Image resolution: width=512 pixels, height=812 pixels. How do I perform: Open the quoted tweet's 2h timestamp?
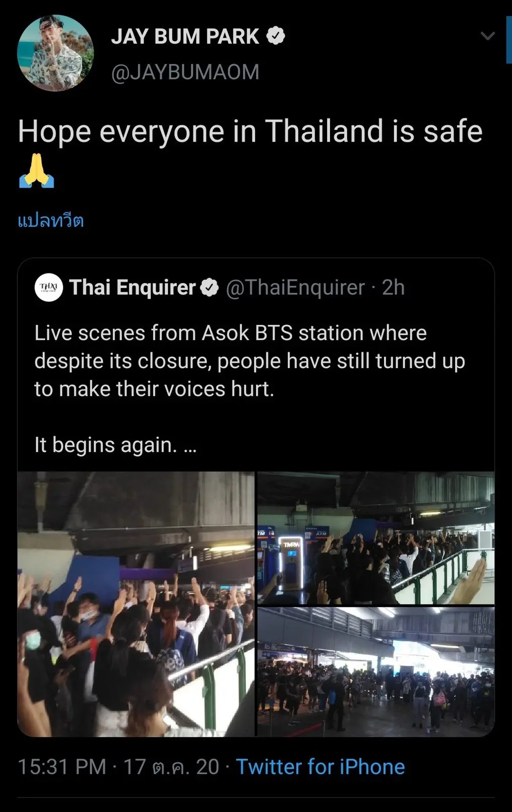[393, 288]
